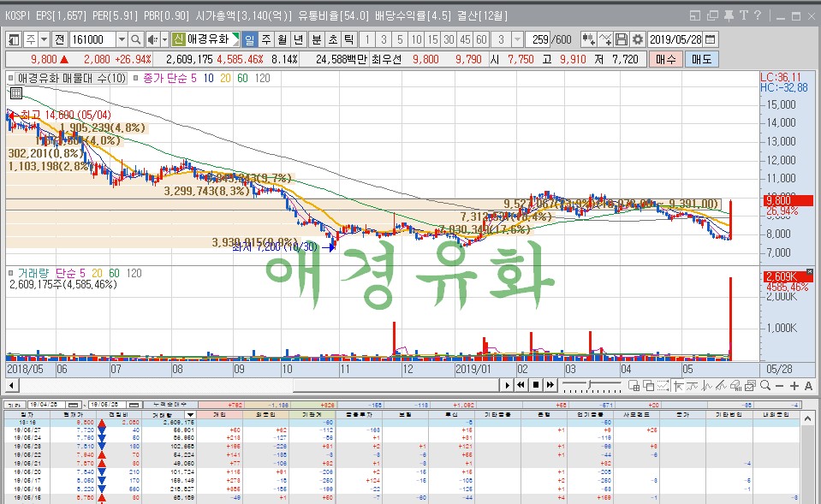Click the chart scroll left arrow
This screenshot has width=821, height=504.
[x=11, y=386]
